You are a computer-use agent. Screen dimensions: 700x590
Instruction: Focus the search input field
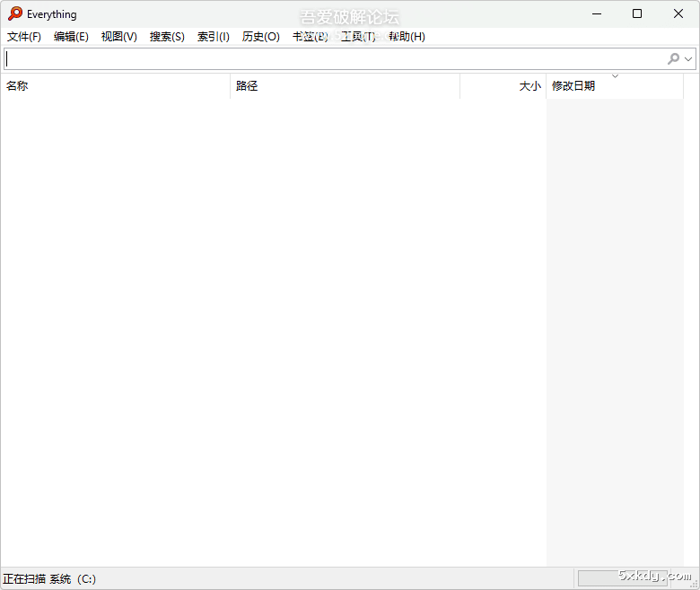(335, 58)
